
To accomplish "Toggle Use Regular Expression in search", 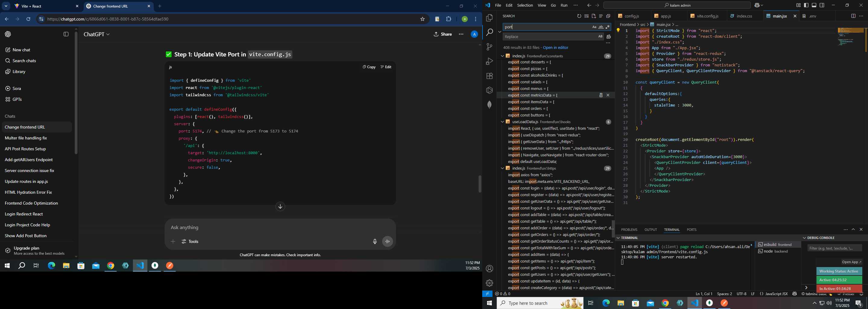I will (608, 27).
